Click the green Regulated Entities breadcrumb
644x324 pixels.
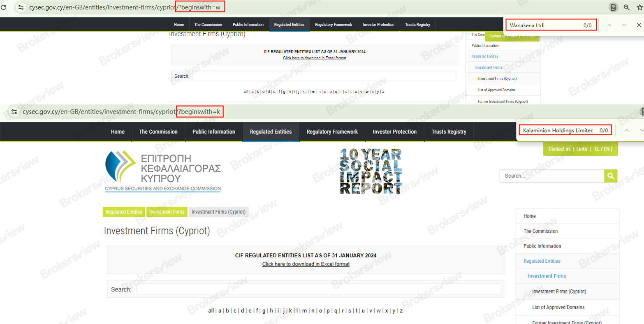pos(123,212)
